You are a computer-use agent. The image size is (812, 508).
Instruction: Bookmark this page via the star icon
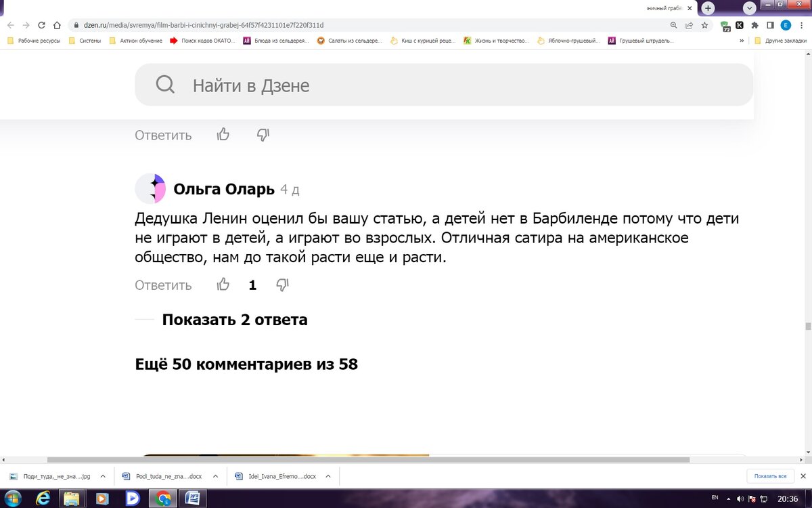tap(704, 24)
